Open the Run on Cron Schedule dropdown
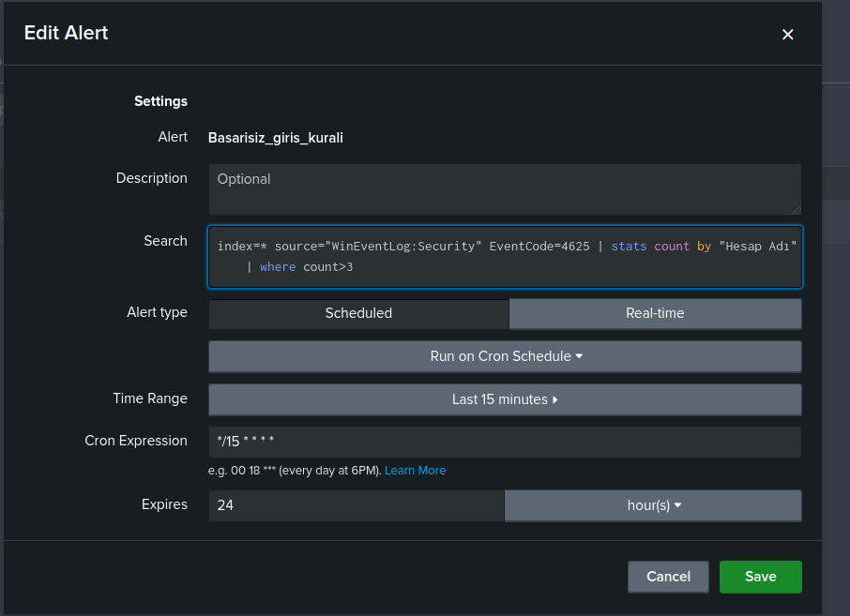 506,356
